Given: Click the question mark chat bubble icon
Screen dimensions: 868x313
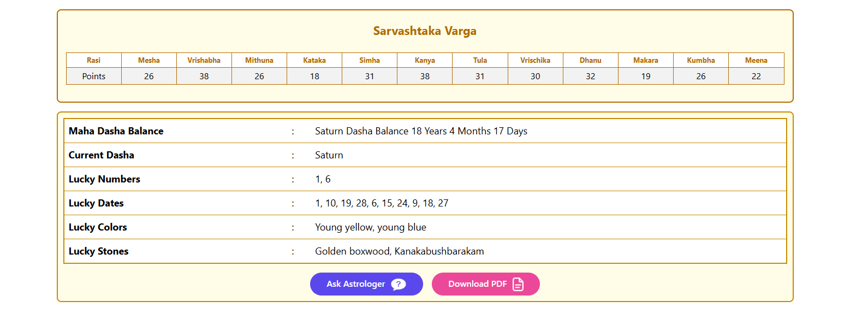Looking at the screenshot, I should [x=399, y=285].
